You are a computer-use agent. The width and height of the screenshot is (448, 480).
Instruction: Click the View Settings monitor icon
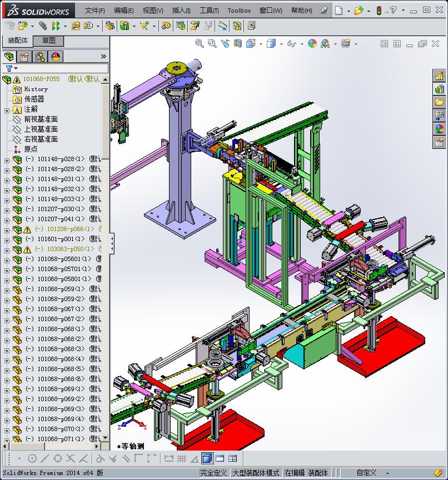[x=346, y=44]
